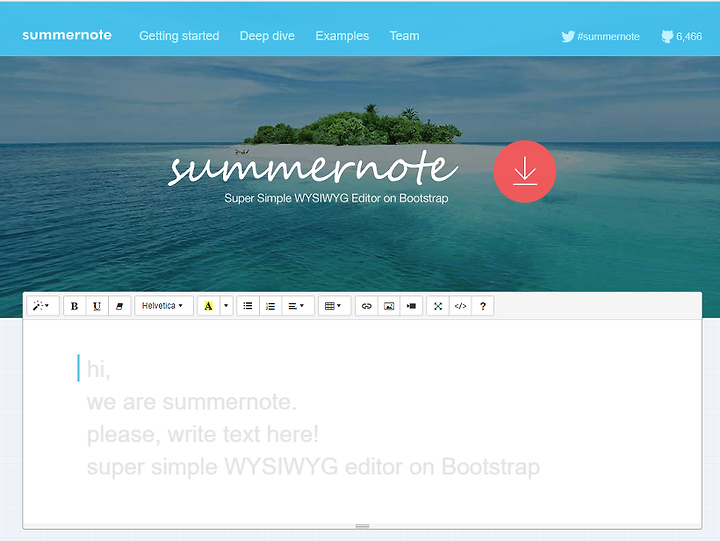The height and width of the screenshot is (541, 720).
Task: Open the GitHub 6,466 stars link
Action: (682, 36)
